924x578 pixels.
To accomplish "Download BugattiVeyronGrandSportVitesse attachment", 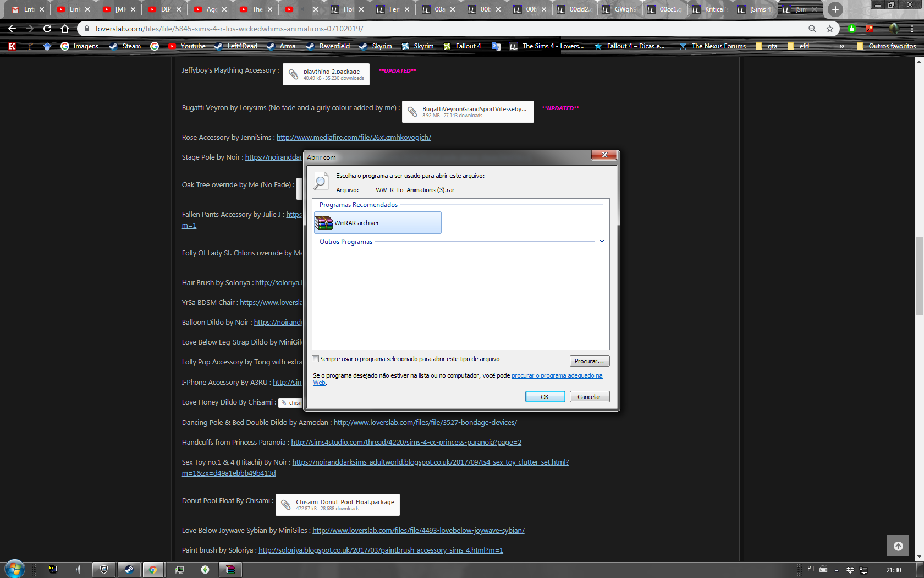I will pos(468,112).
